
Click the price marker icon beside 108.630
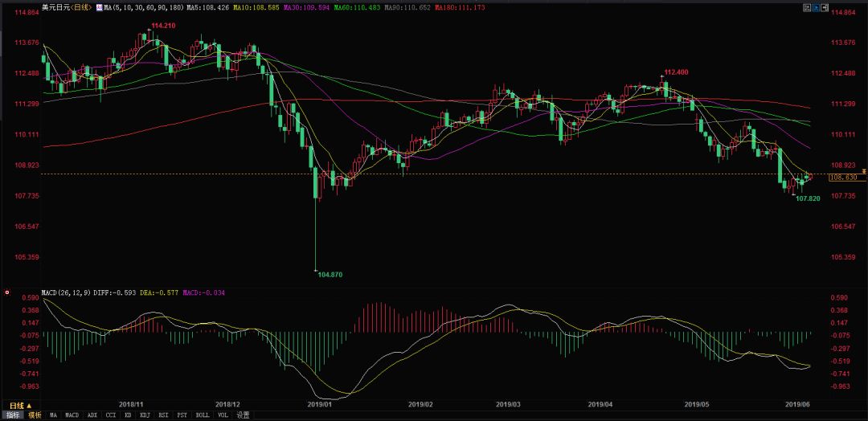point(862,171)
